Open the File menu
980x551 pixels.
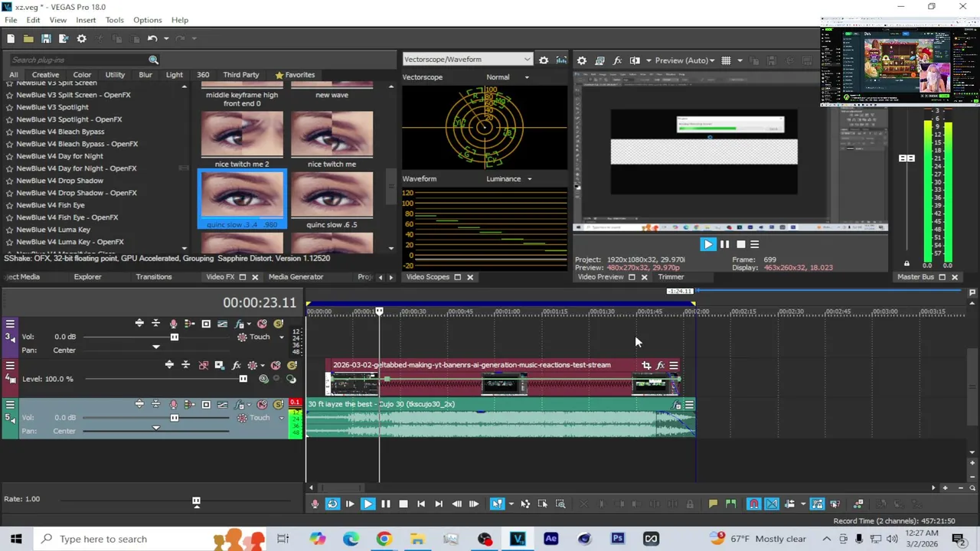coord(11,20)
